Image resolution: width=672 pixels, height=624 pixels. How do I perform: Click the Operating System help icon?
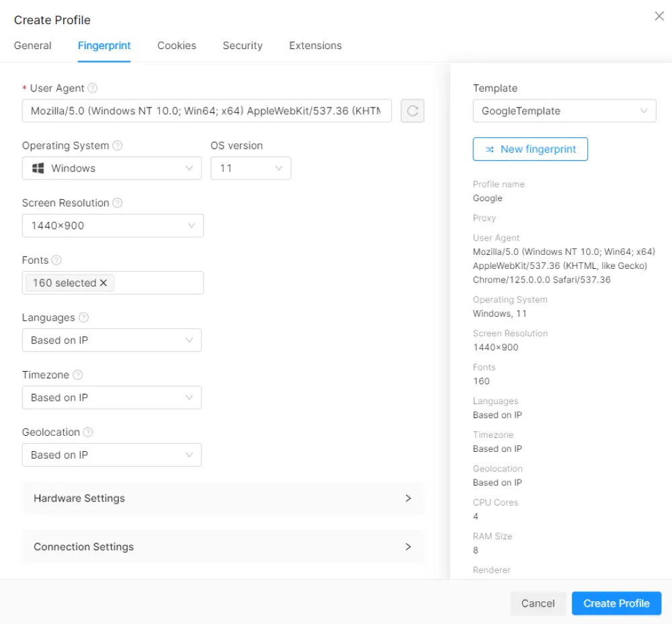click(x=117, y=145)
